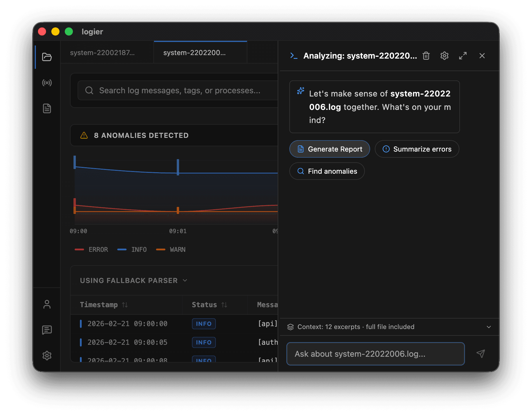
Task: Click Summarize errors button
Action: point(417,149)
